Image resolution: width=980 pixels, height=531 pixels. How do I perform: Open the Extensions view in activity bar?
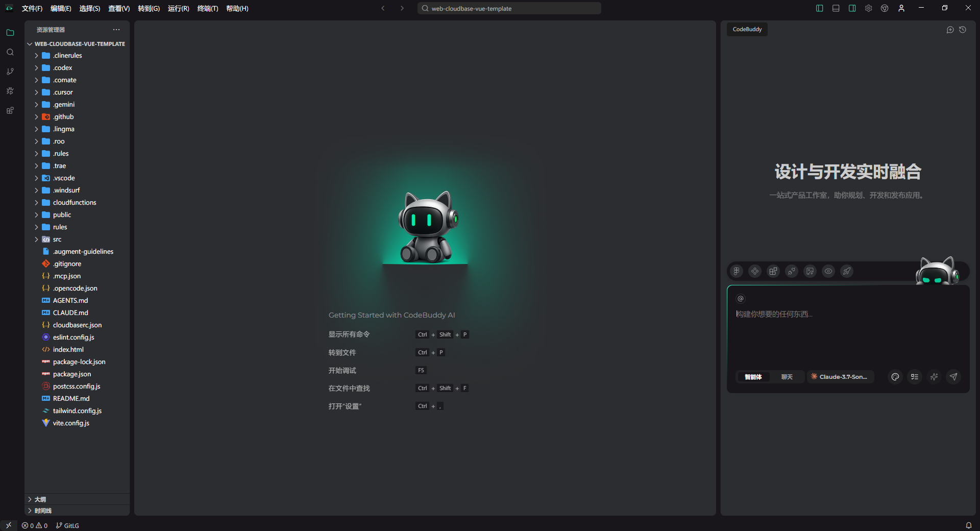coord(10,110)
